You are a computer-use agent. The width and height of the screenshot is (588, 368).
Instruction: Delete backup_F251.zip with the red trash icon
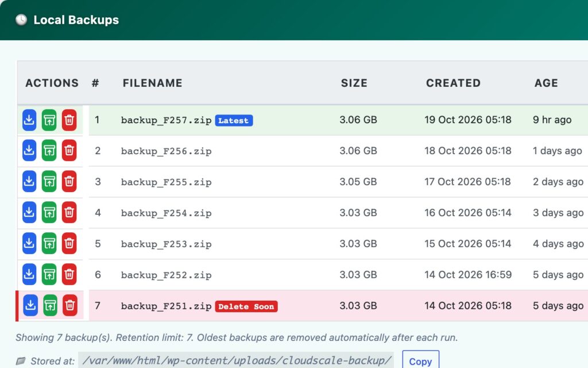click(69, 305)
